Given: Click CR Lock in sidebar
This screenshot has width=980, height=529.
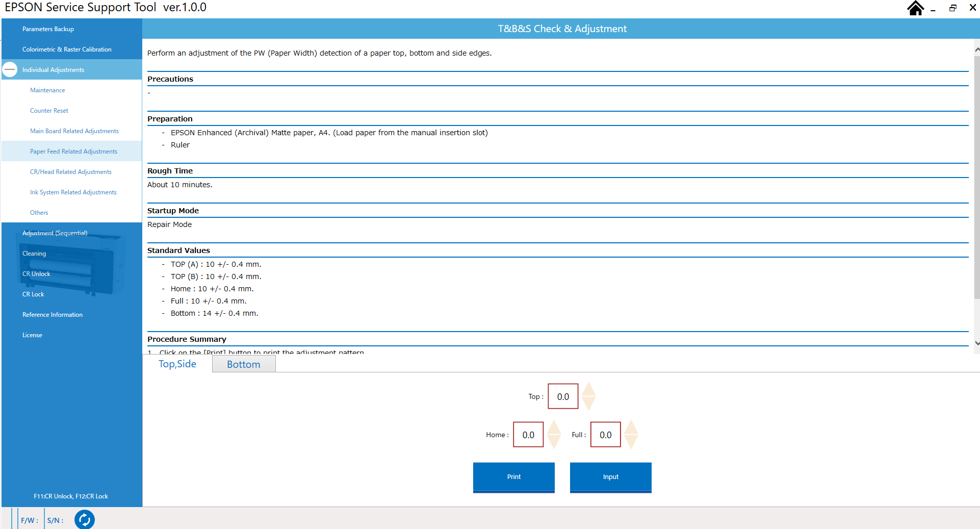Looking at the screenshot, I should click(71, 294).
